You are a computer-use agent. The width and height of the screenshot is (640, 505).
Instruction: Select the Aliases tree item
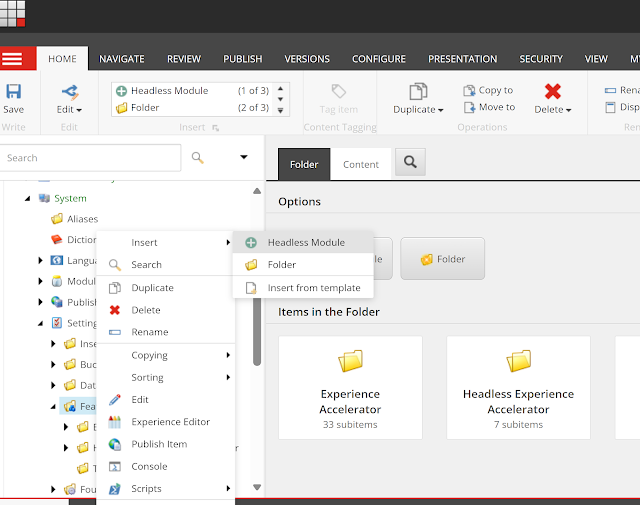tap(75, 219)
